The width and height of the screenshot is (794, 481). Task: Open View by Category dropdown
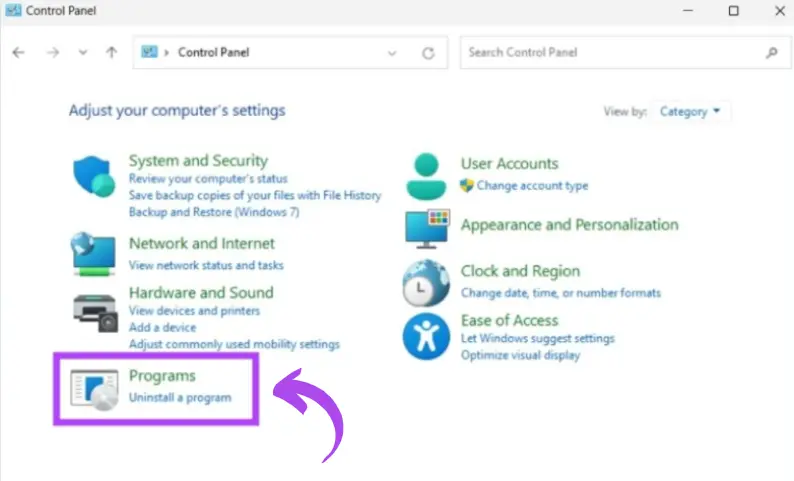(690, 111)
